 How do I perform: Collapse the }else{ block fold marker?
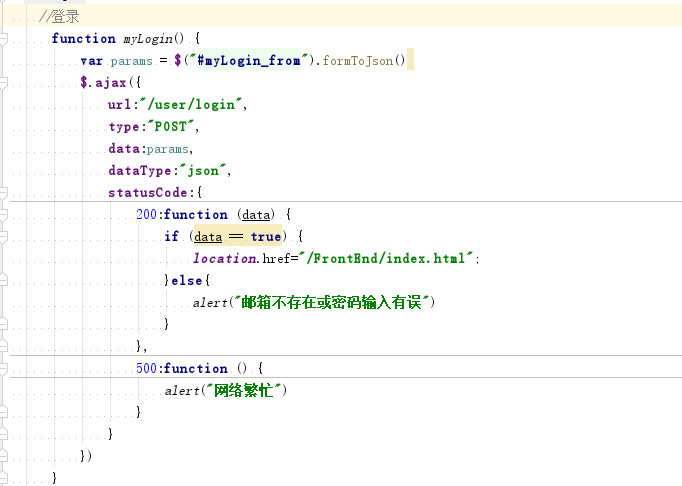[3, 281]
